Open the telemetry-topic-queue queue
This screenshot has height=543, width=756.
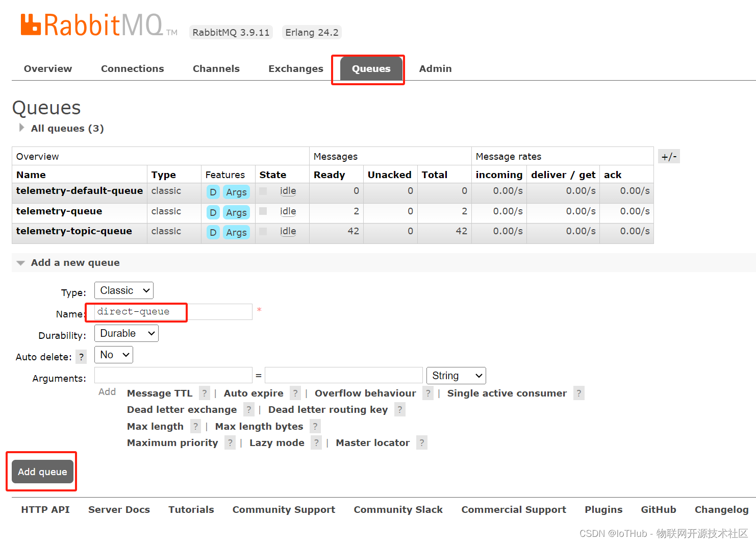click(x=74, y=231)
